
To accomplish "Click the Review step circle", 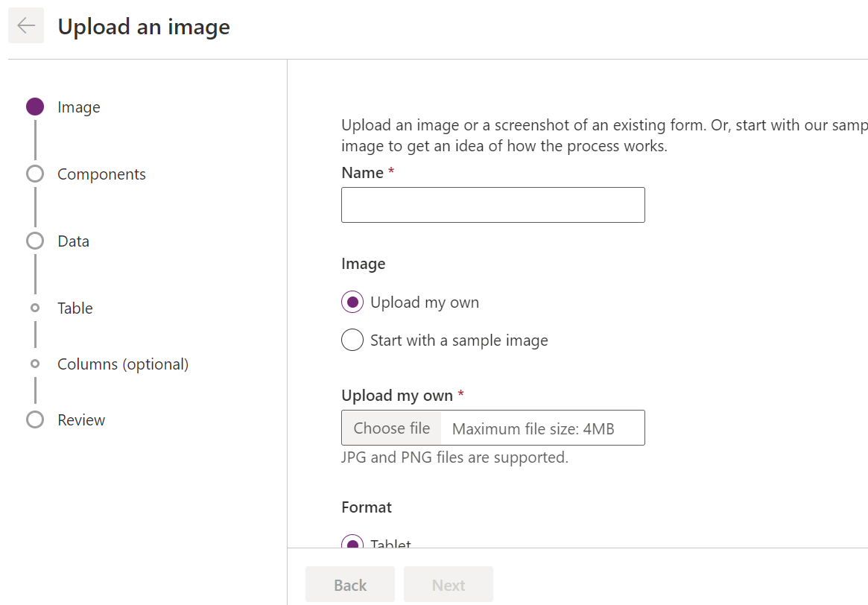I will tap(35, 419).
